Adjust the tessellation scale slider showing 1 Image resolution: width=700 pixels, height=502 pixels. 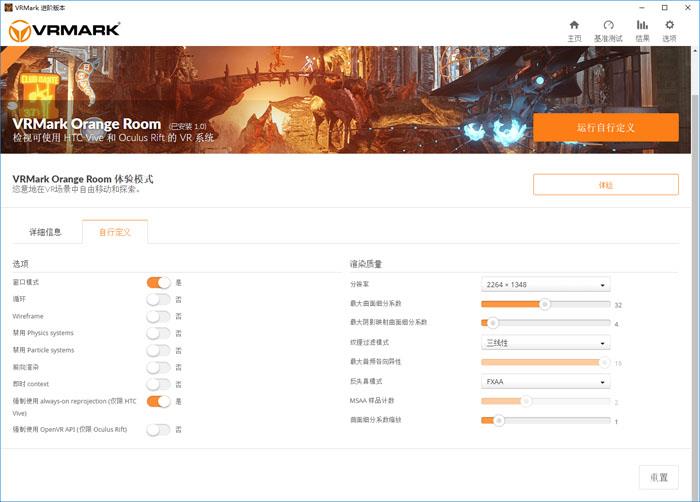coord(546,420)
